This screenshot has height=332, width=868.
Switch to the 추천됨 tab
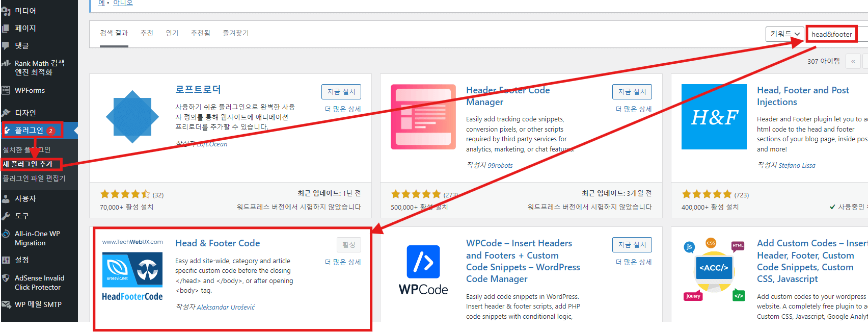click(200, 33)
